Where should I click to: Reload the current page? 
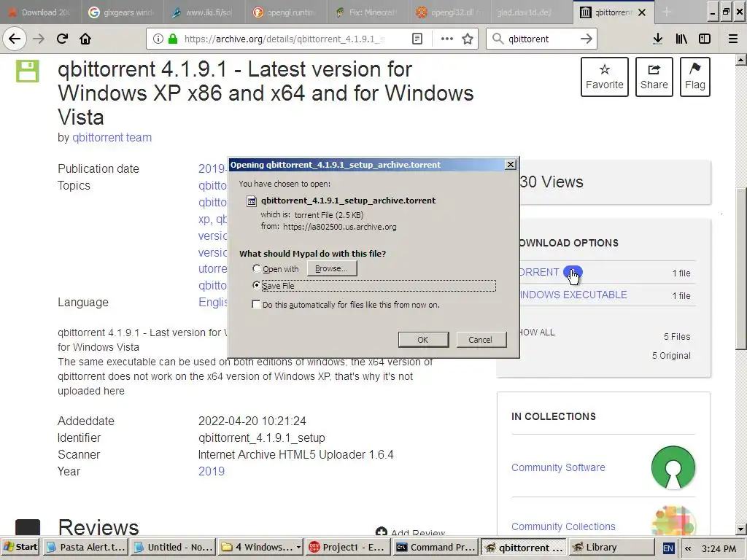pos(62,39)
